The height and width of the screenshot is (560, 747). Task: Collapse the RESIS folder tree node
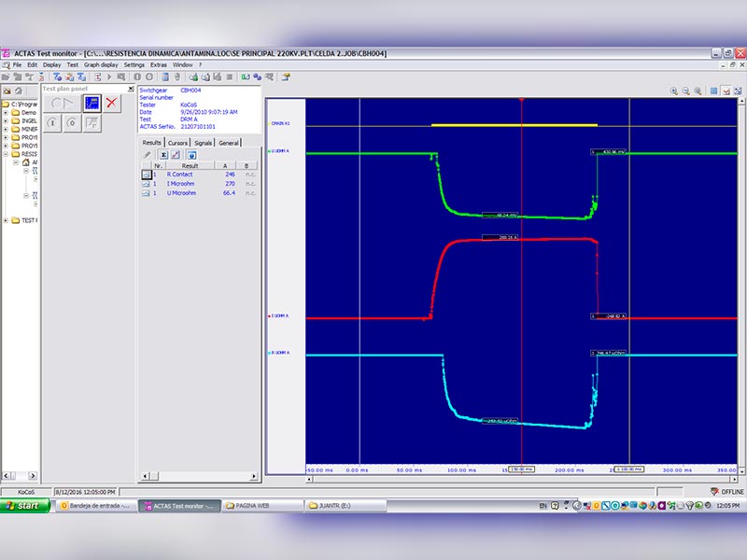point(5,154)
